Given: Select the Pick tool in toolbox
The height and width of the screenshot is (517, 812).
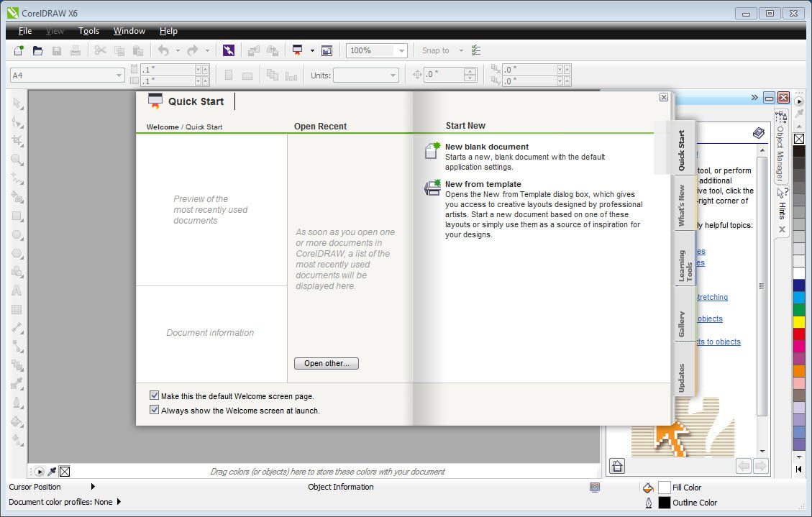Looking at the screenshot, I should (17, 104).
